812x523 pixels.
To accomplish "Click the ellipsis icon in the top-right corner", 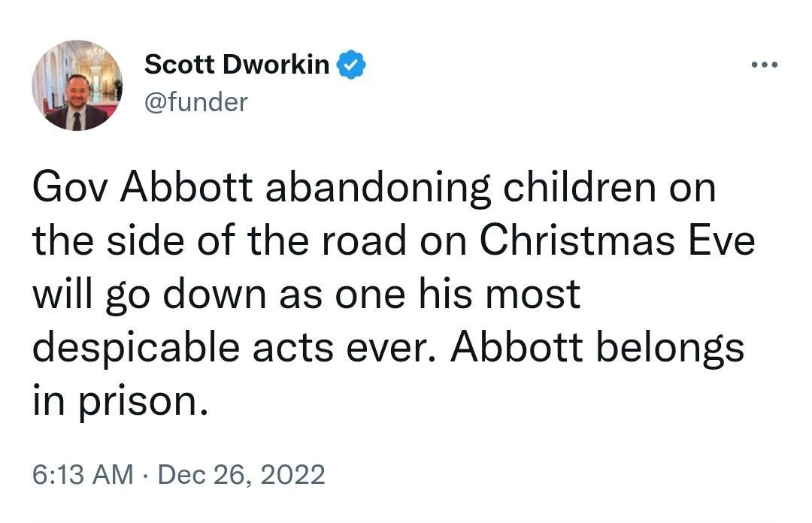I will (x=764, y=64).
